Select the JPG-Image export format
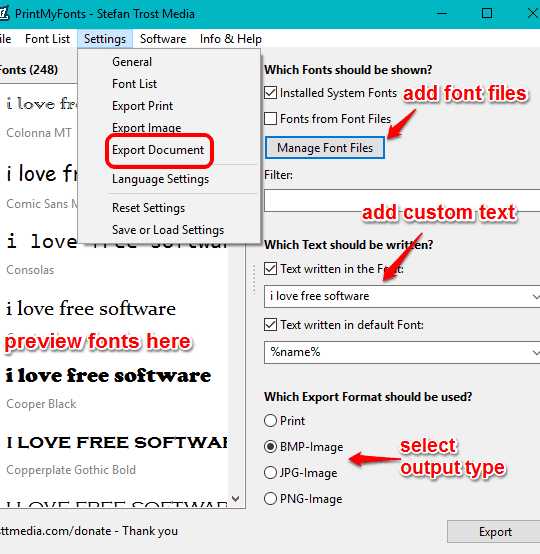The width and height of the screenshot is (540, 554). click(x=270, y=472)
